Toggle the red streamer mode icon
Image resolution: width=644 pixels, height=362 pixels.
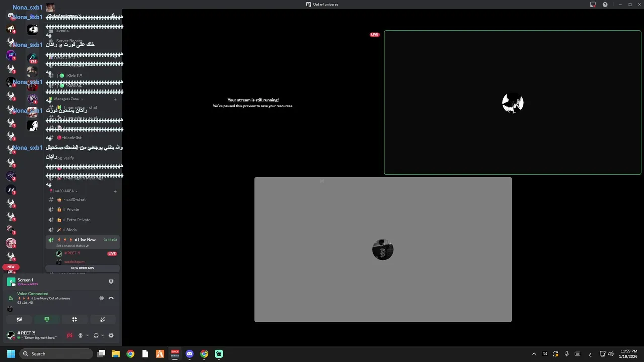click(x=70, y=336)
